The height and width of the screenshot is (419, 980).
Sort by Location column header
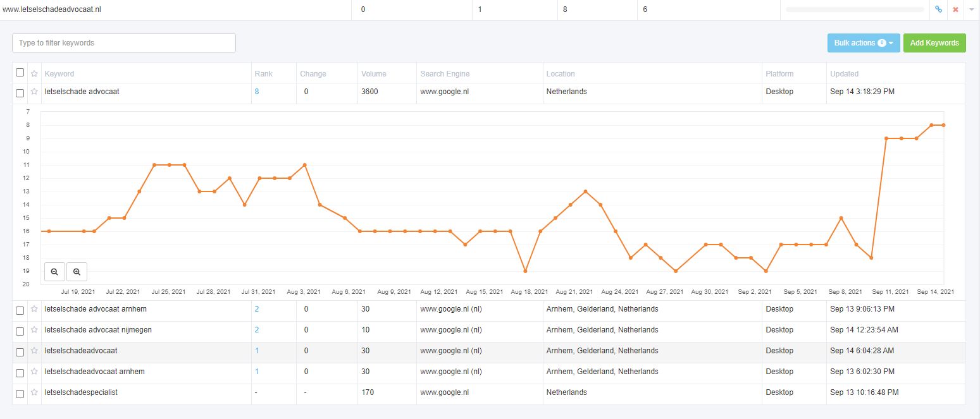[561, 74]
